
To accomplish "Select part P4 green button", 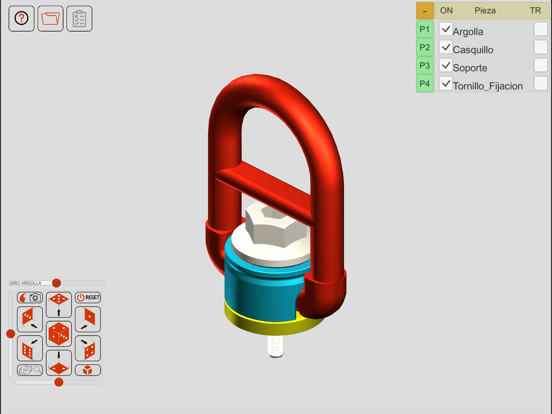I will [x=425, y=84].
